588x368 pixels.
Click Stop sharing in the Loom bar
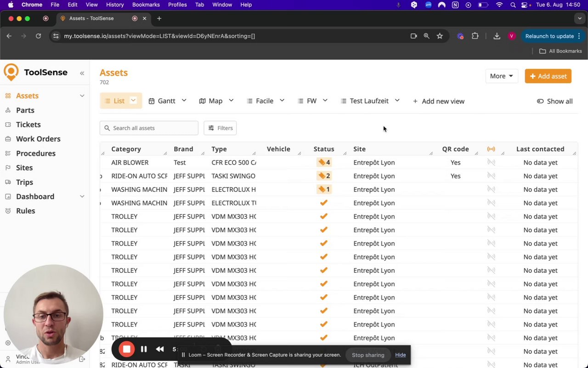368,355
